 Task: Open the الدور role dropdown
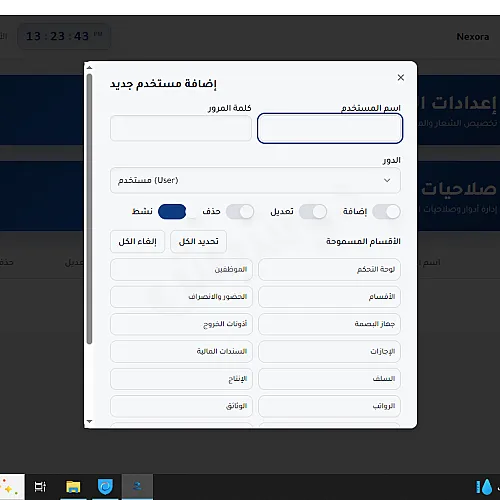(255, 180)
